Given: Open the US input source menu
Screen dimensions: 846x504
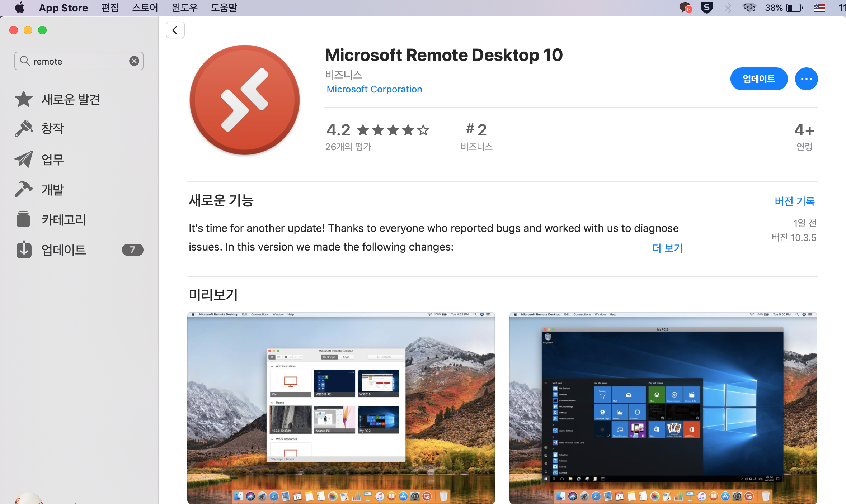Looking at the screenshot, I should click(819, 8).
